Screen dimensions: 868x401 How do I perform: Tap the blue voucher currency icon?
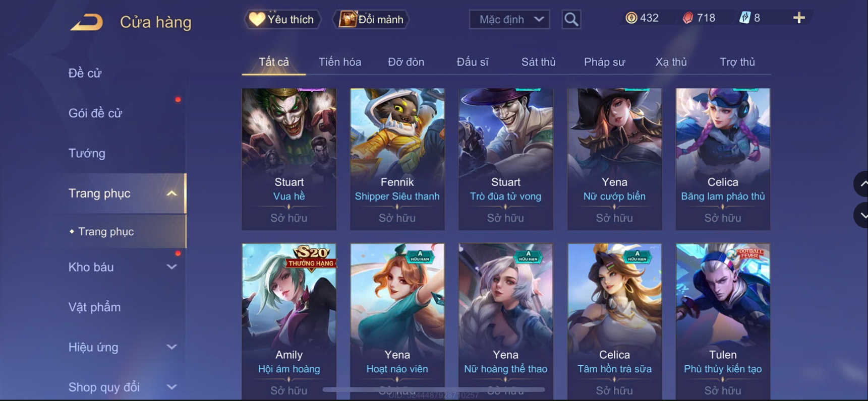click(x=744, y=18)
